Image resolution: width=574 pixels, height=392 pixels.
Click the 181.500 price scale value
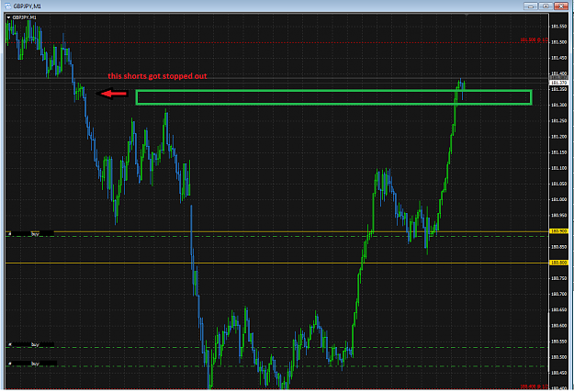pos(559,42)
